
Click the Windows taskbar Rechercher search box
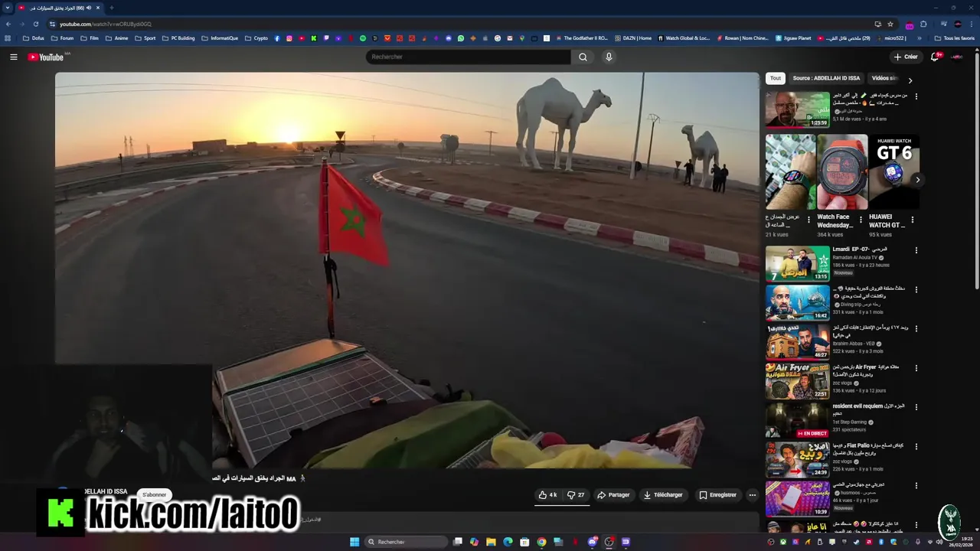point(405,542)
